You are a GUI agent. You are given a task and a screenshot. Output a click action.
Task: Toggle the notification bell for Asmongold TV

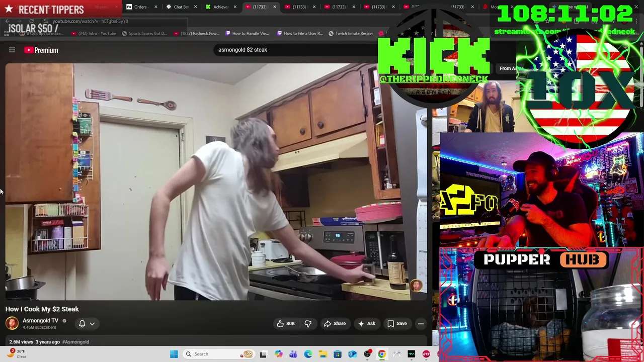82,324
